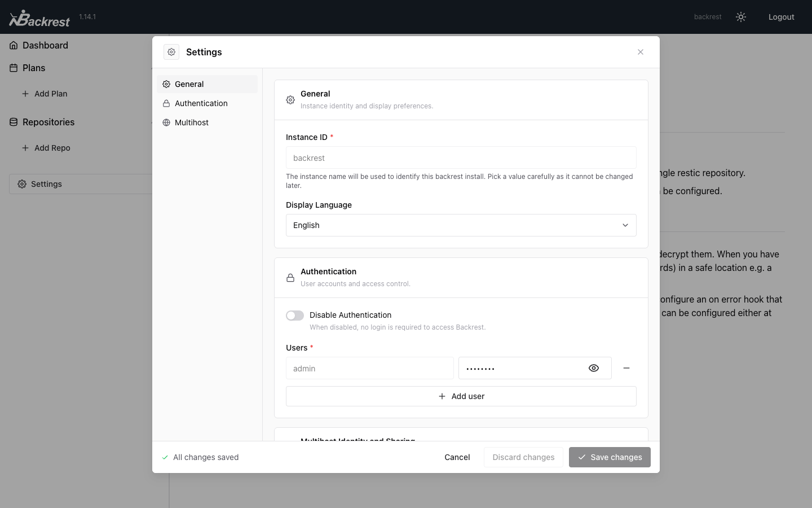Click the checkmark icon in Save changes
Viewport: 812px width, 508px height.
point(582,457)
